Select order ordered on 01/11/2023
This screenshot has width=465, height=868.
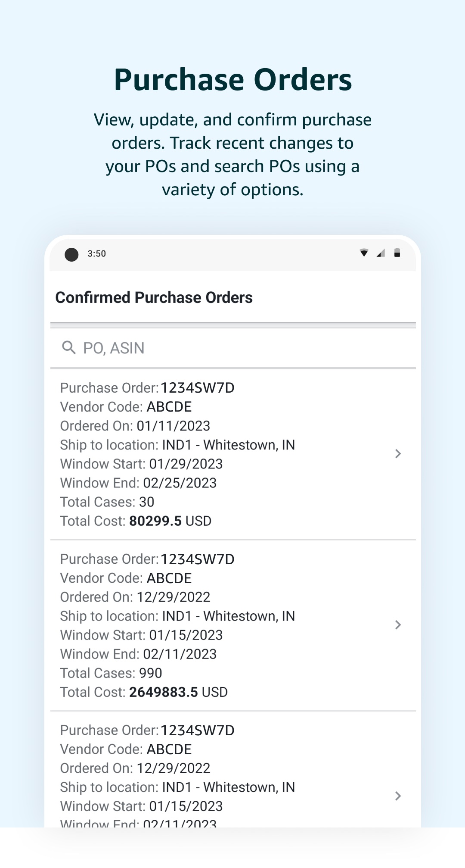[233, 454]
